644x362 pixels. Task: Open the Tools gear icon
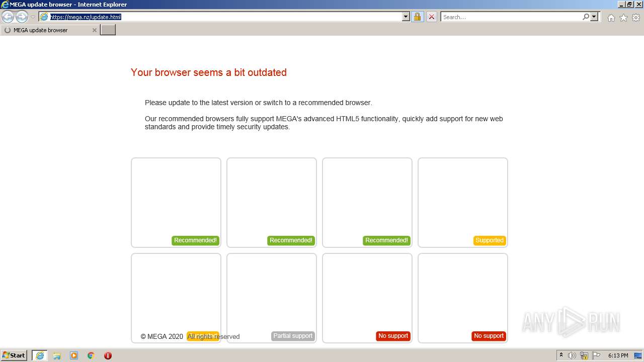636,18
